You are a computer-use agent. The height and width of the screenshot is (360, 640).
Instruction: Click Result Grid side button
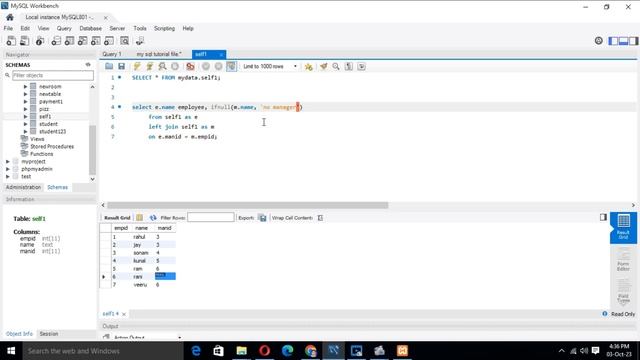623,228
